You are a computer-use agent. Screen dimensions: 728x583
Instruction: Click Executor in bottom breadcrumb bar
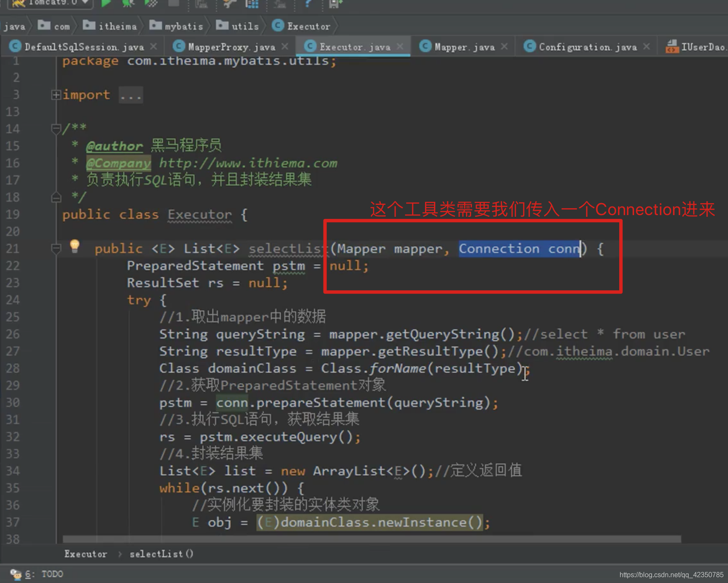[x=85, y=554]
